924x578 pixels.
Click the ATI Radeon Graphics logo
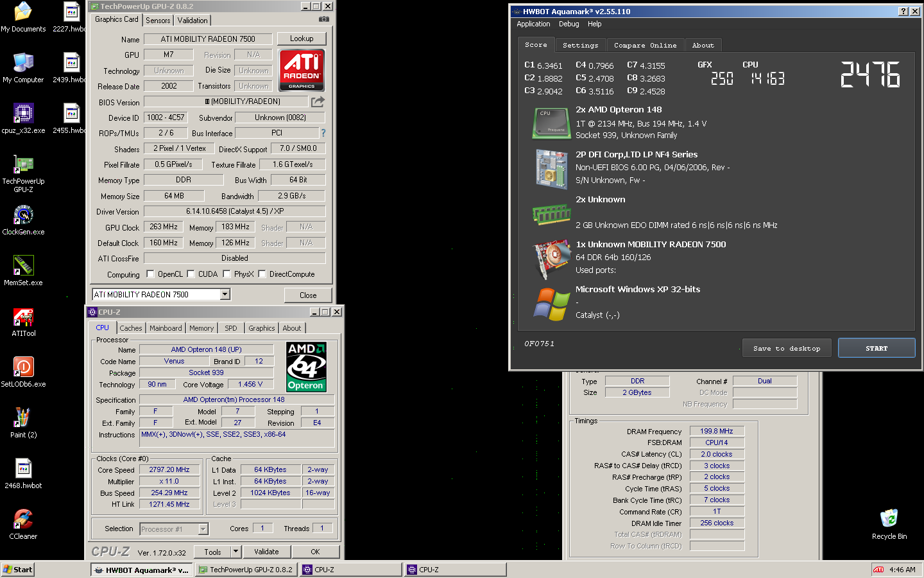pyautogui.click(x=302, y=71)
